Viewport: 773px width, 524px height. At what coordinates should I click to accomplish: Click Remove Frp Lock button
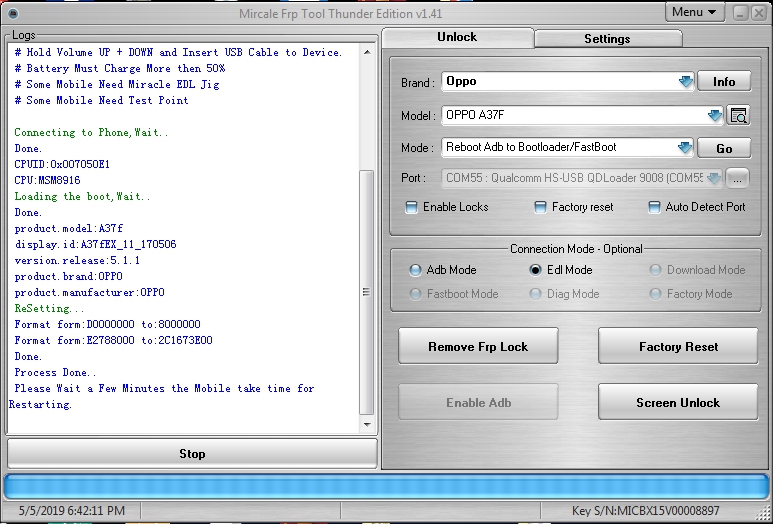click(478, 346)
